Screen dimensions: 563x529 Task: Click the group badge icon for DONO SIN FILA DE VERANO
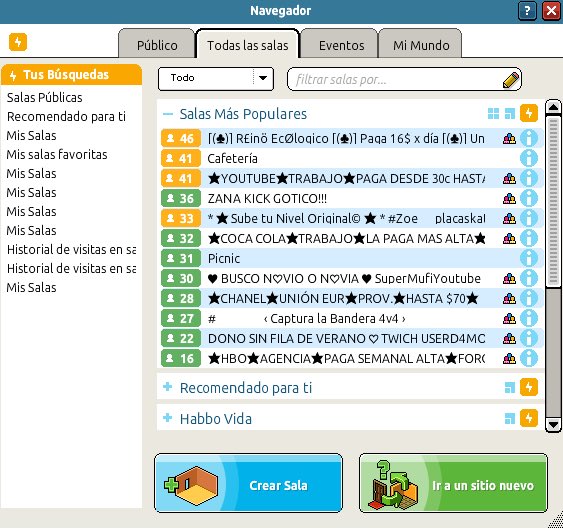(x=509, y=338)
